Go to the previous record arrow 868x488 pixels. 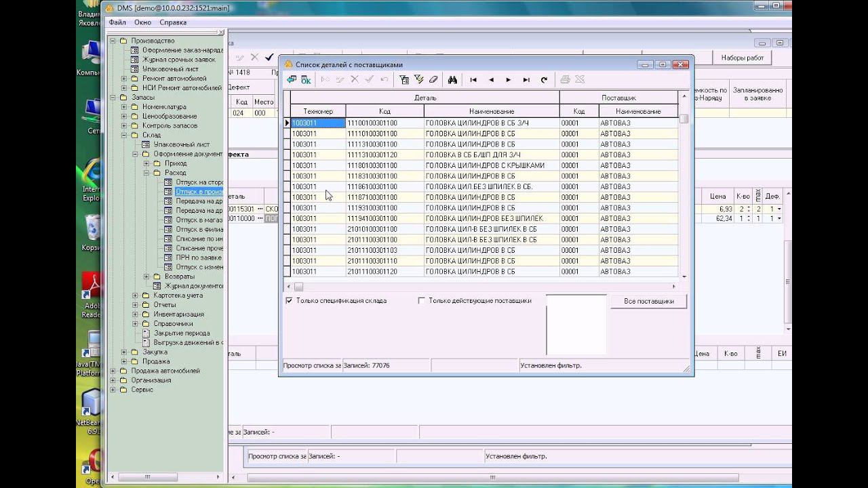coord(491,80)
